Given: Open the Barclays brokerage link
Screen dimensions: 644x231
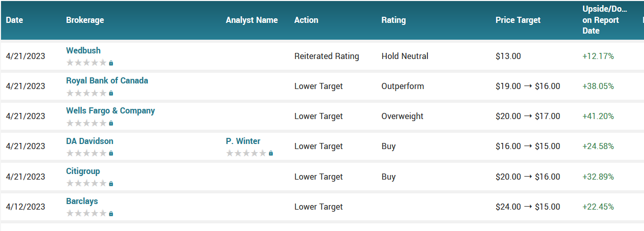Looking at the screenshot, I should pyautogui.click(x=82, y=201).
